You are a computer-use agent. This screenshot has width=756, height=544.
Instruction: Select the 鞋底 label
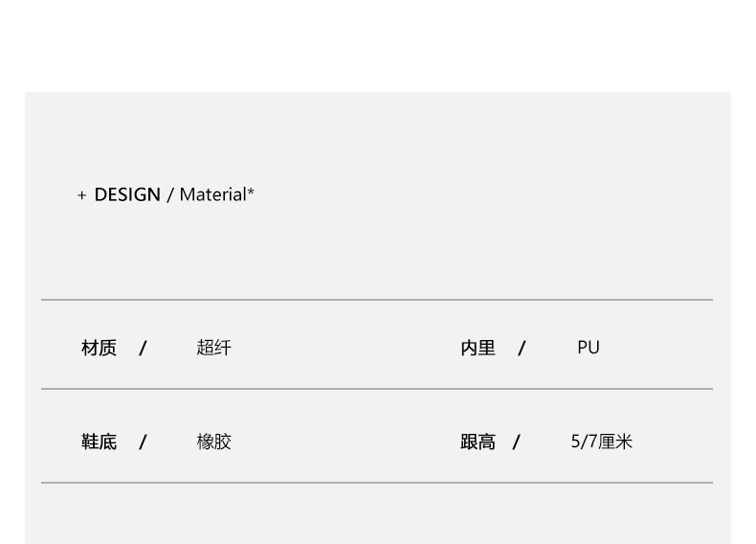pyautogui.click(x=99, y=442)
